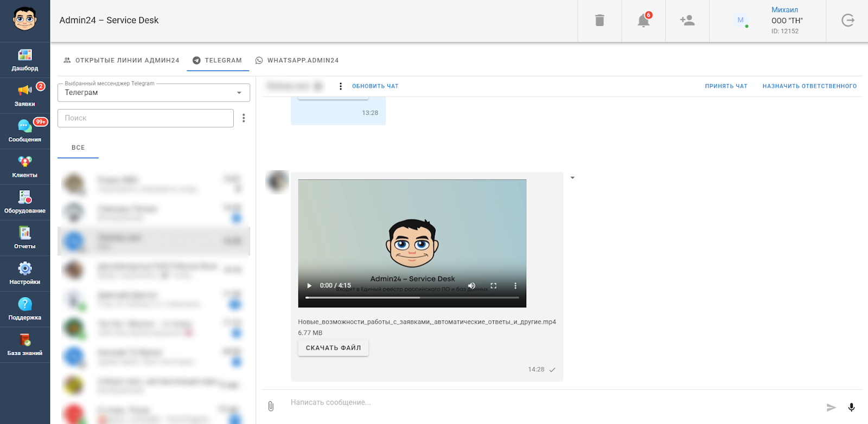Switch to Открытые линии Админ24 tab

(122, 60)
